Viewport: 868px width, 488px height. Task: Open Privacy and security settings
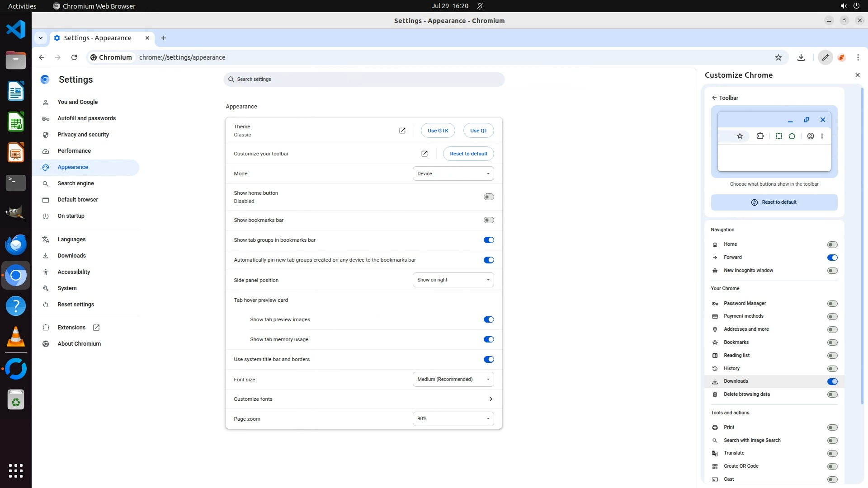point(83,135)
